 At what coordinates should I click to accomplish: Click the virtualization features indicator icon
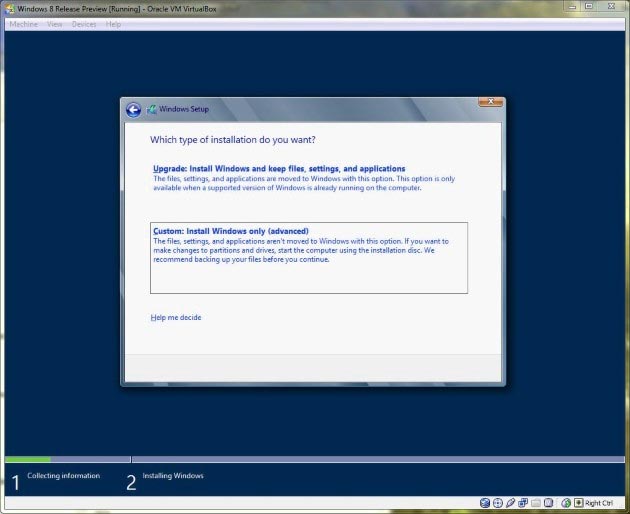tap(548, 503)
